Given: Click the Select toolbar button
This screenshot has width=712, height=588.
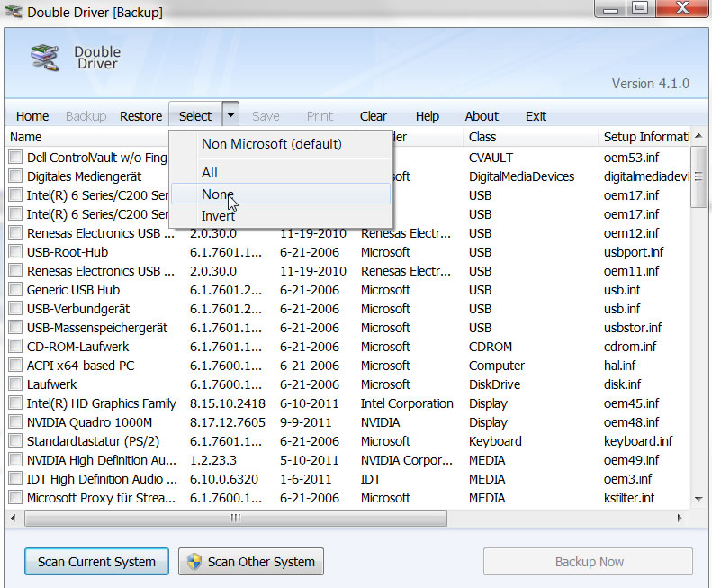Looking at the screenshot, I should [195, 116].
